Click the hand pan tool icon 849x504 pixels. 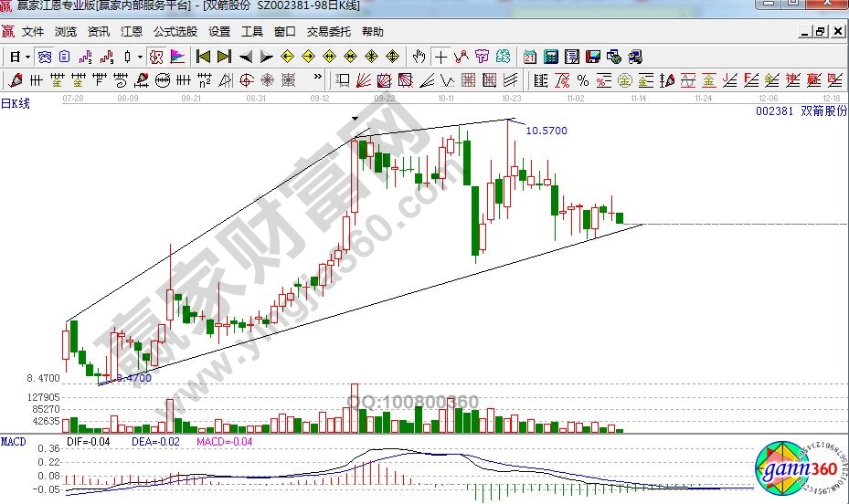pos(420,57)
